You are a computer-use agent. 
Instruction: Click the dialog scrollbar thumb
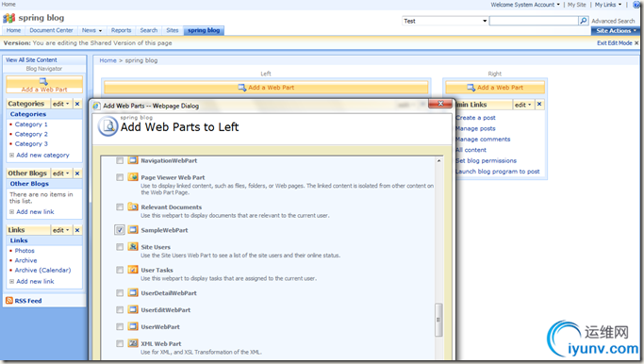pos(438,320)
